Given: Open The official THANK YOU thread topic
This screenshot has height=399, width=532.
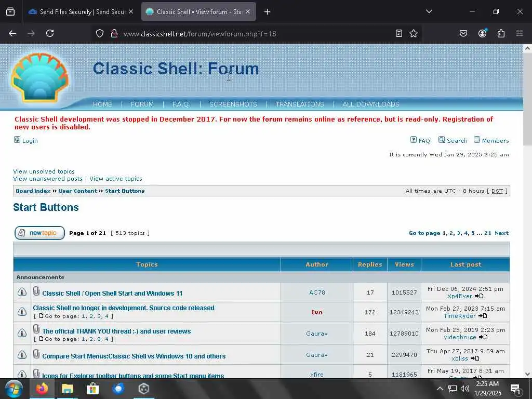Looking at the screenshot, I should coord(116,331).
